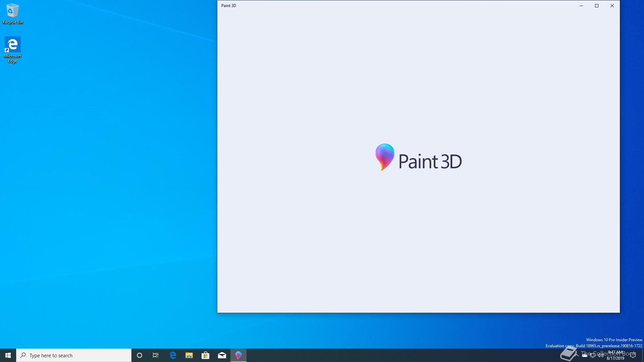
Task: Open File Explorer from the taskbar
Action: pos(189,355)
